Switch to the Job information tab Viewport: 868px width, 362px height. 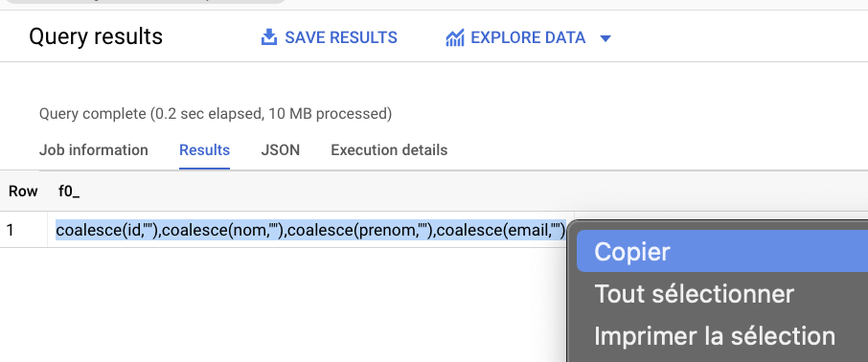[x=94, y=150]
